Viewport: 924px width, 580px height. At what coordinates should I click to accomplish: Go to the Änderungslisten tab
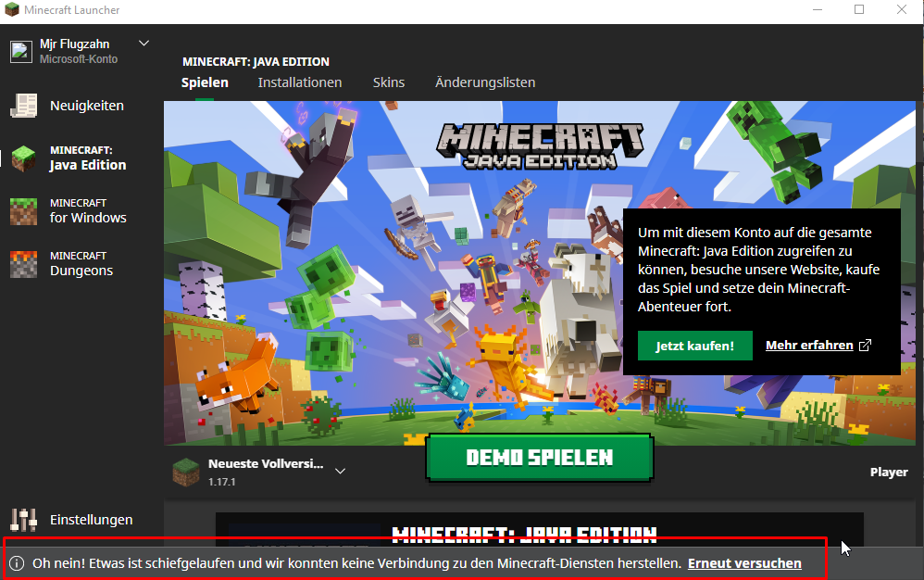[484, 82]
